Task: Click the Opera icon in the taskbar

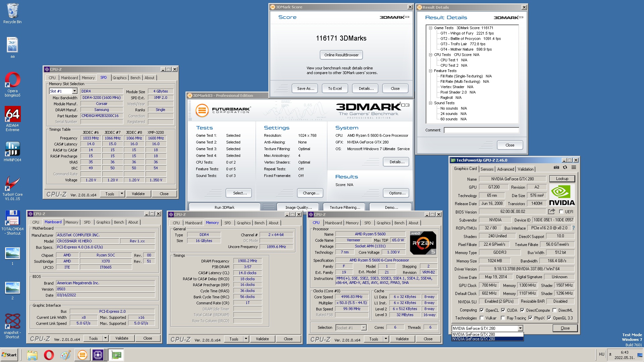Action: click(x=49, y=355)
